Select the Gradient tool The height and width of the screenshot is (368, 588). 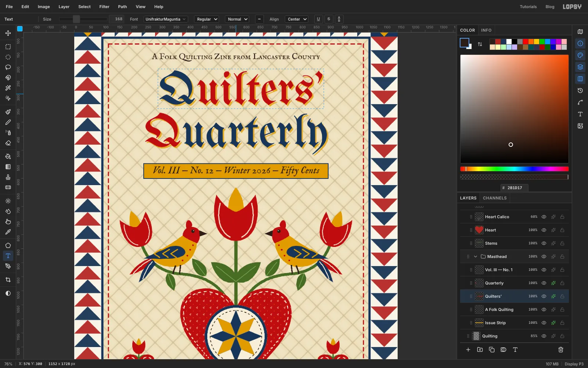[8, 167]
